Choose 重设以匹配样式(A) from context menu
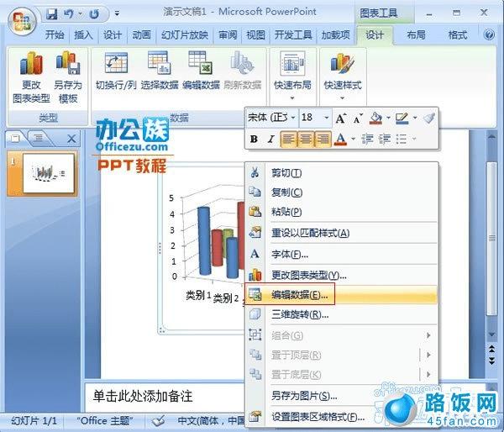 point(341,233)
